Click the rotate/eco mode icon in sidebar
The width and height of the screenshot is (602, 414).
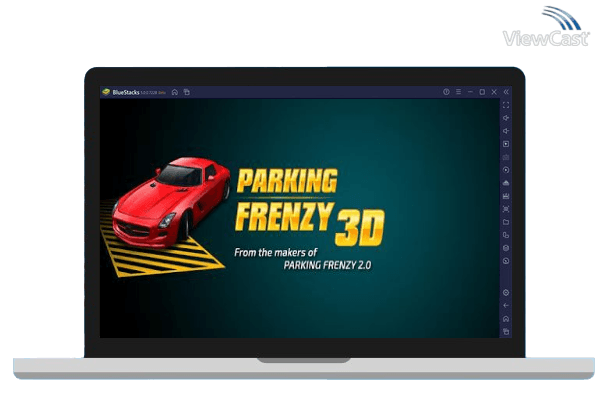506,261
